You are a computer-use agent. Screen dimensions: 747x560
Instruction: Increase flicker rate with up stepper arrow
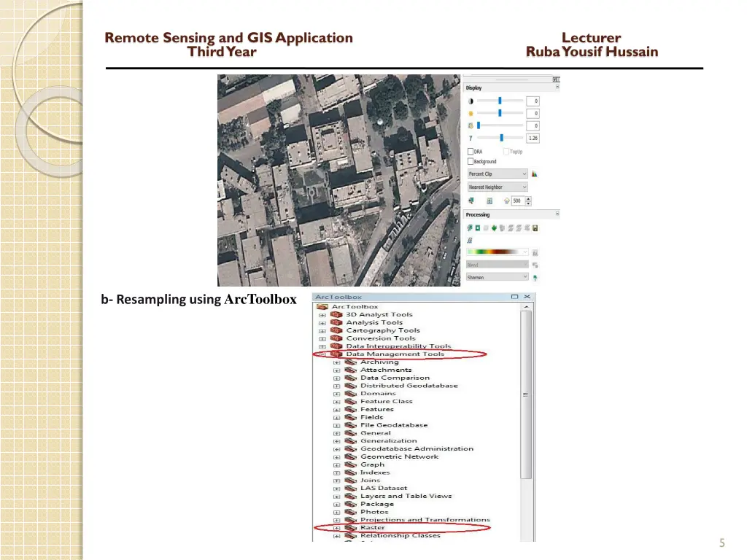tap(528, 198)
